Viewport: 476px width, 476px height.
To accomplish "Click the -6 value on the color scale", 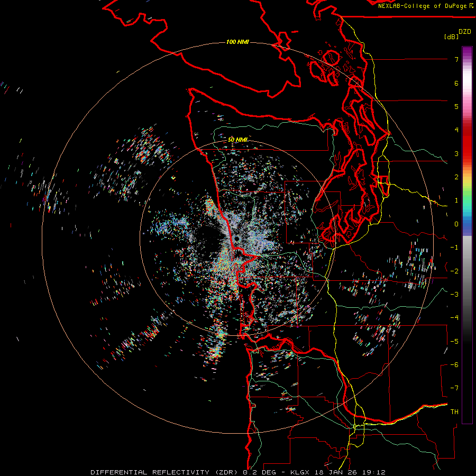I will (x=454, y=365).
